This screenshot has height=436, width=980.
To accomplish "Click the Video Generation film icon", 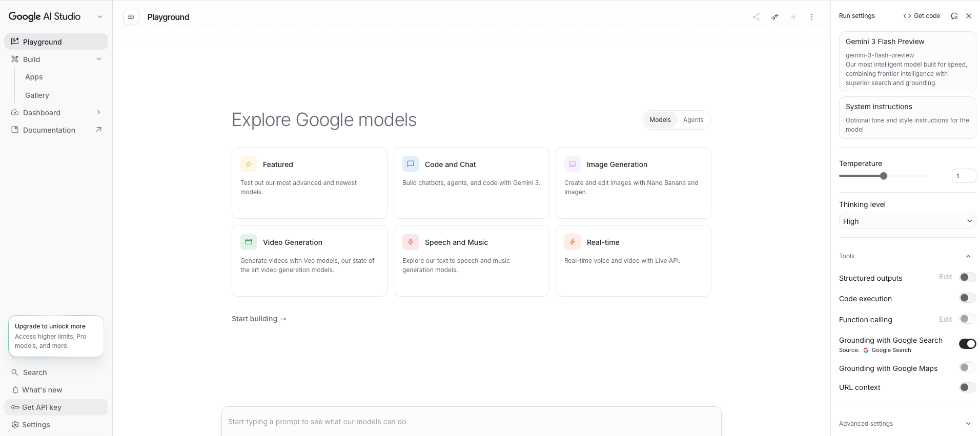I will (x=249, y=242).
